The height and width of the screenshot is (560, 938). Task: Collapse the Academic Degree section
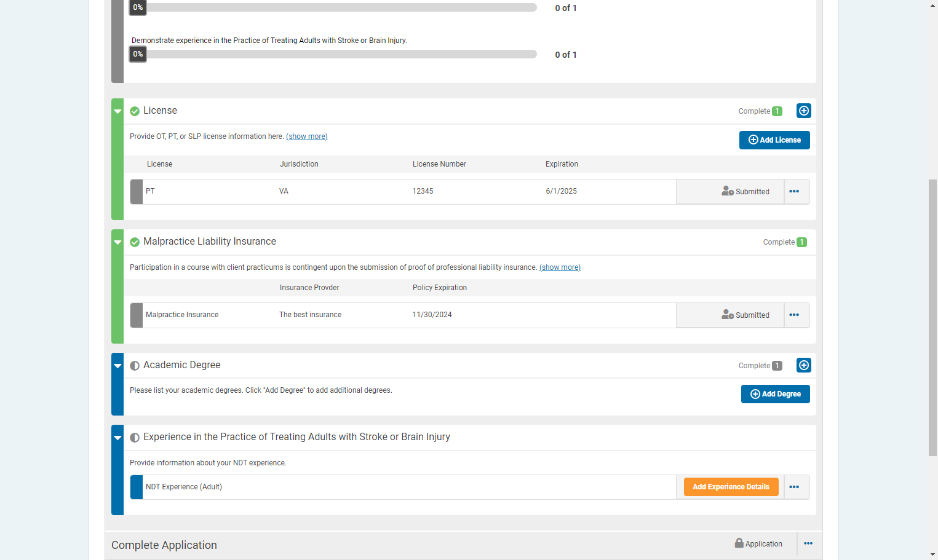(x=117, y=366)
